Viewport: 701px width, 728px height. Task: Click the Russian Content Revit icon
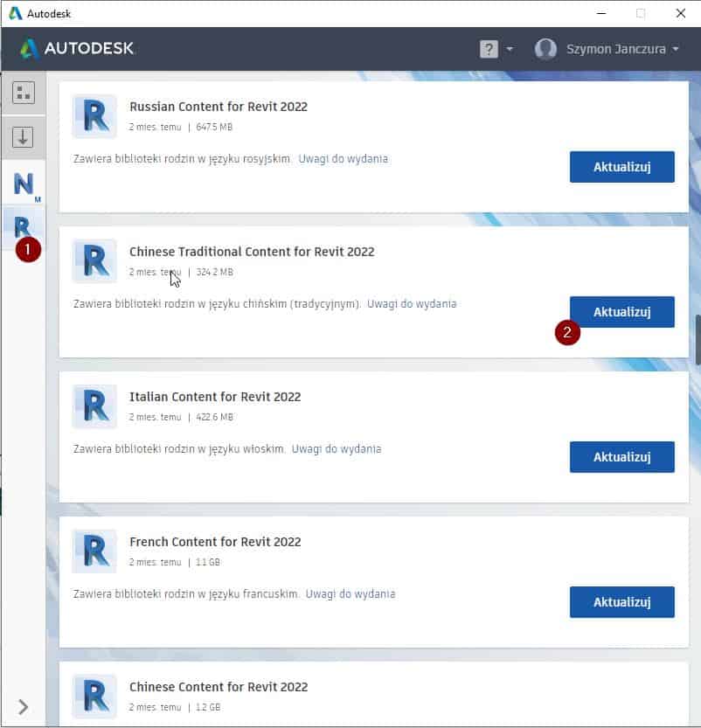point(94,116)
